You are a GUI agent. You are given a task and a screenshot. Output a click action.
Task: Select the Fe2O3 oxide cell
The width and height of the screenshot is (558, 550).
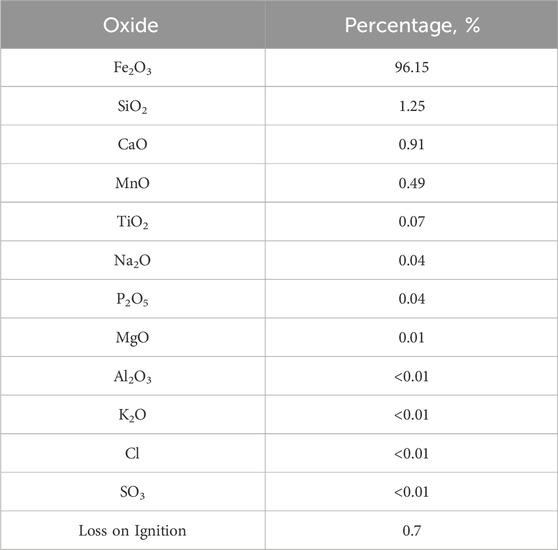pyautogui.click(x=132, y=68)
